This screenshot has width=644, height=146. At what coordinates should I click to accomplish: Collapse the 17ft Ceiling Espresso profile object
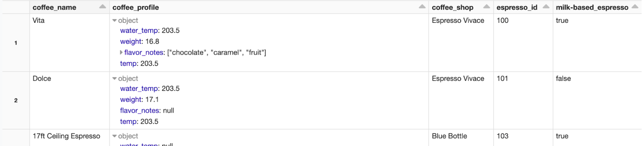pos(115,136)
